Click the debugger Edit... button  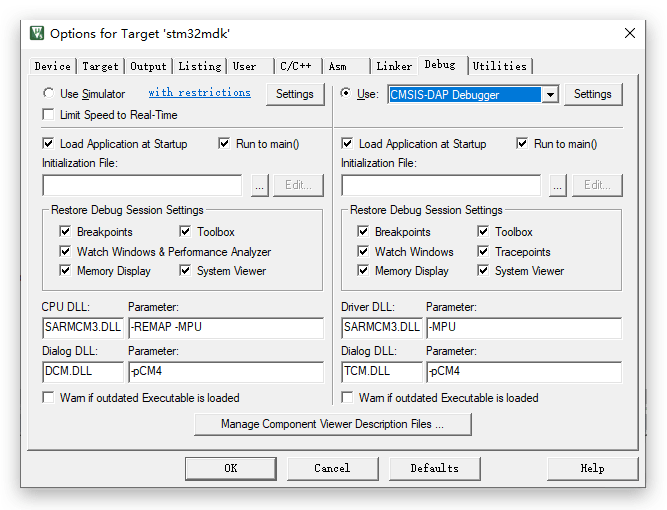597,185
